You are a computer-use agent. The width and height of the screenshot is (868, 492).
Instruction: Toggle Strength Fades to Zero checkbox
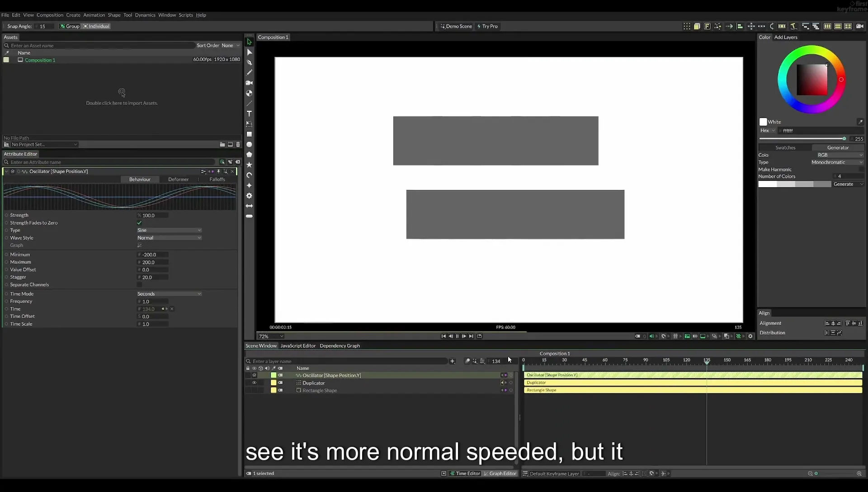139,223
